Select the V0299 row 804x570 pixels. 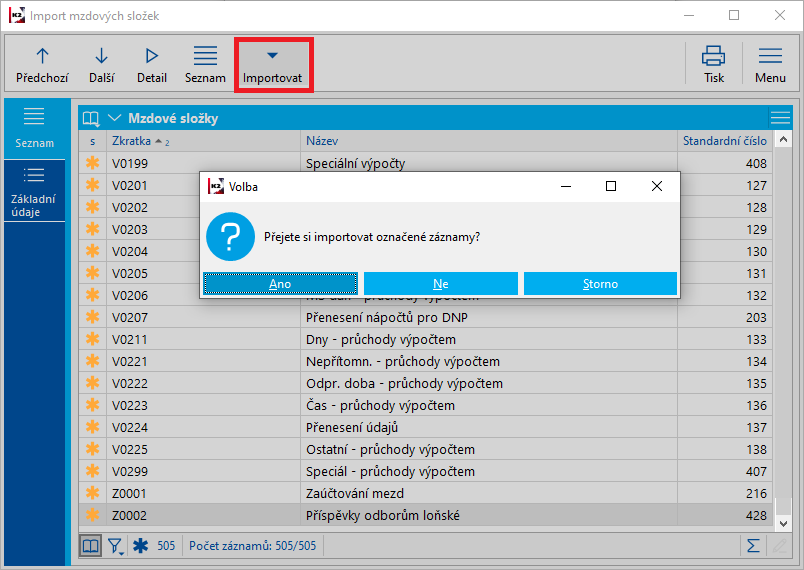[x=426, y=471]
